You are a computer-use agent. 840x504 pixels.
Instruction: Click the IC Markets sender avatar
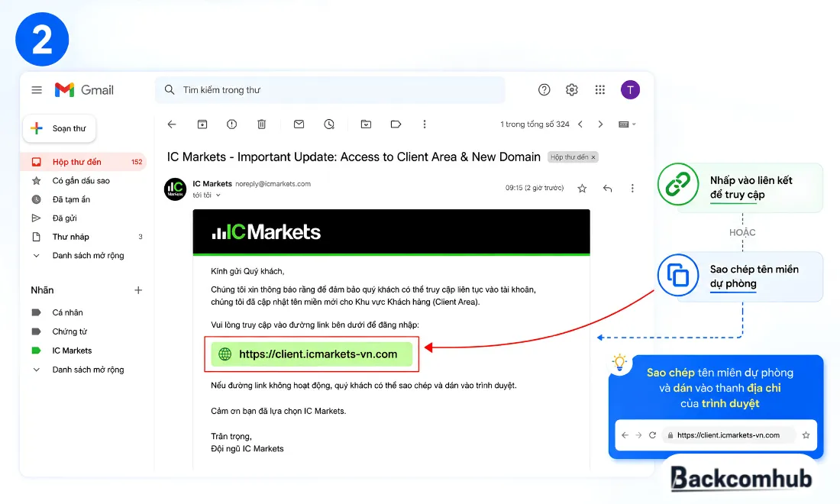[x=175, y=189]
